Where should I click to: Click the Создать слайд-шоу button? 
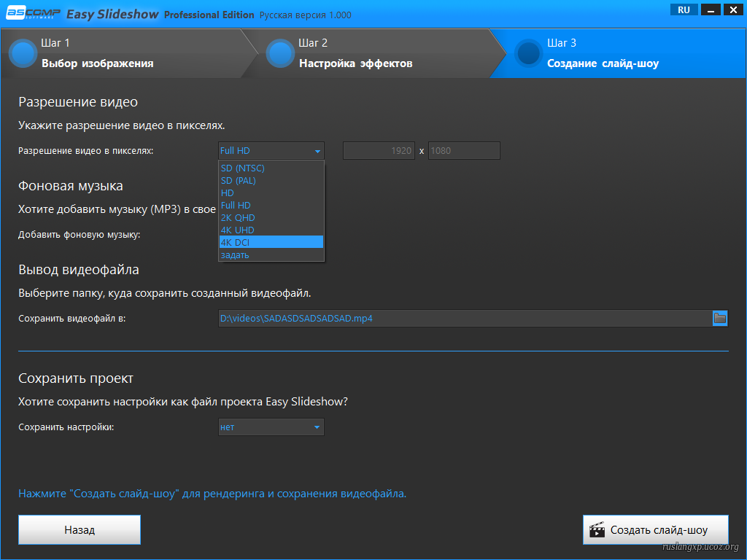(656, 529)
